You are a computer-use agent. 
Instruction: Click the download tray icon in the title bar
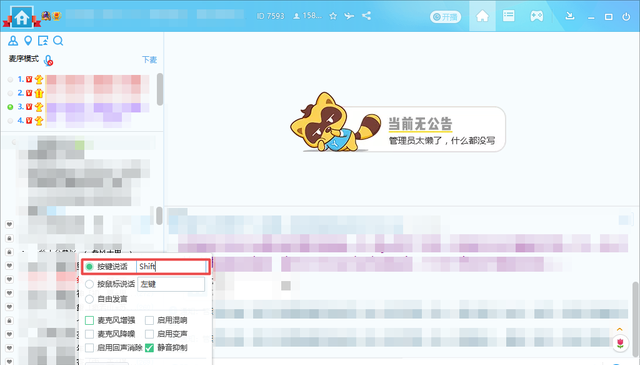pyautogui.click(x=570, y=16)
